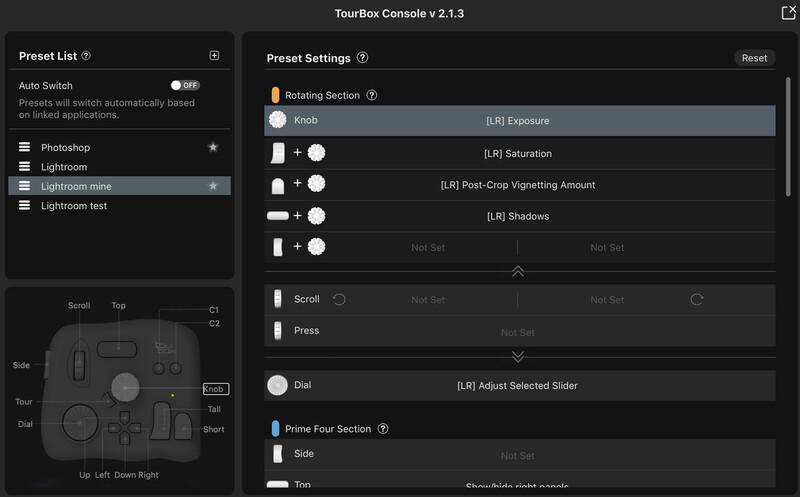800x497 pixels.
Task: Toggle Auto Switch off switch
Action: coord(185,85)
